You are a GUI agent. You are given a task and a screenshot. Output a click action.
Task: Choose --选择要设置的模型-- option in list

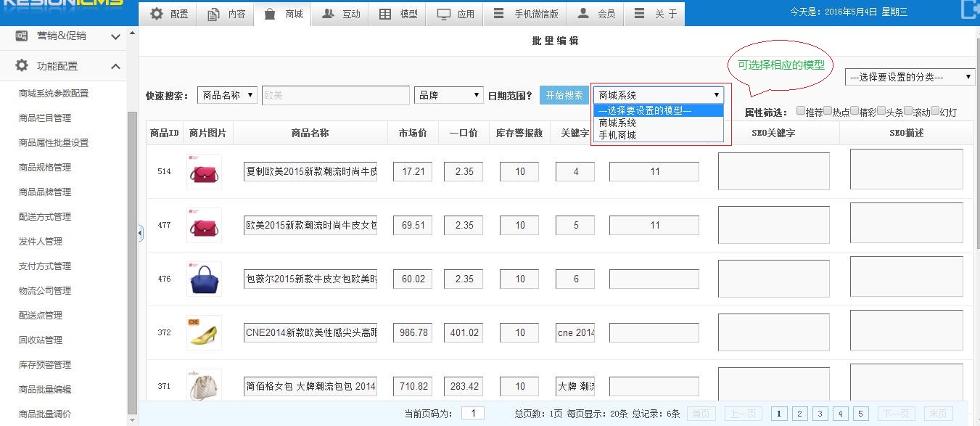point(659,111)
